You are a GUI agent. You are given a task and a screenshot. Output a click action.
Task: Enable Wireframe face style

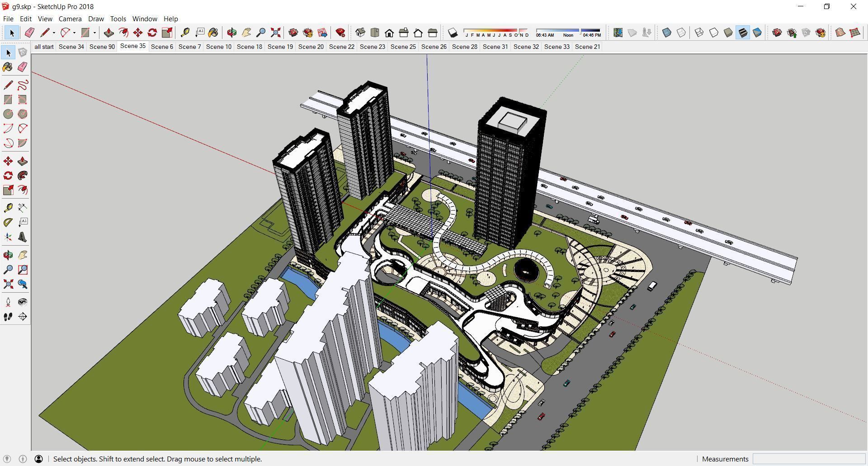click(699, 33)
